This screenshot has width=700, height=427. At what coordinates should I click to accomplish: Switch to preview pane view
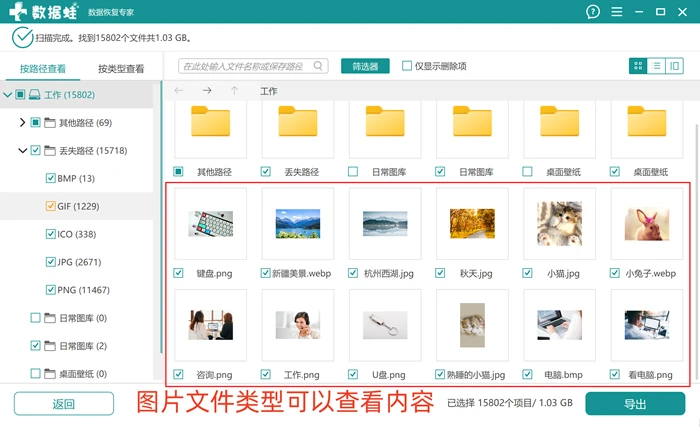[675, 66]
